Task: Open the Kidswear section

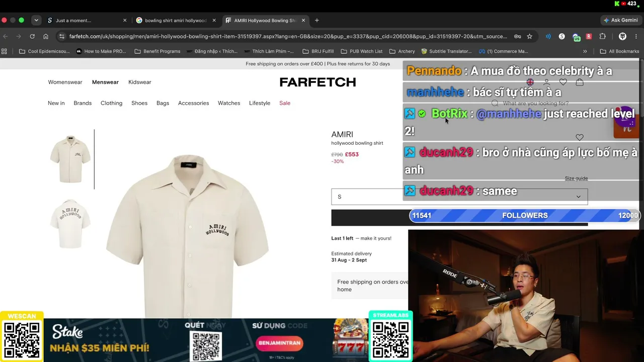Action: point(139,82)
